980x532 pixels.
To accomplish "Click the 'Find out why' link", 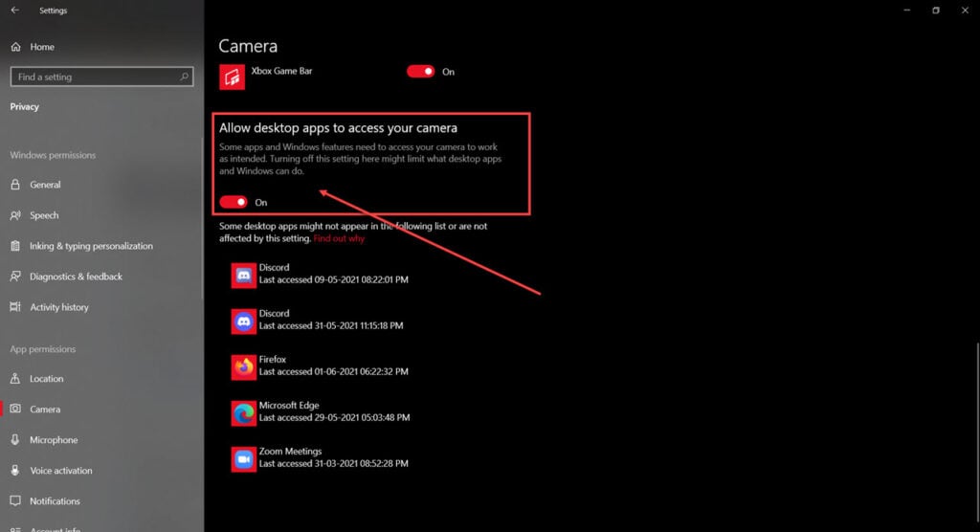I will point(339,238).
